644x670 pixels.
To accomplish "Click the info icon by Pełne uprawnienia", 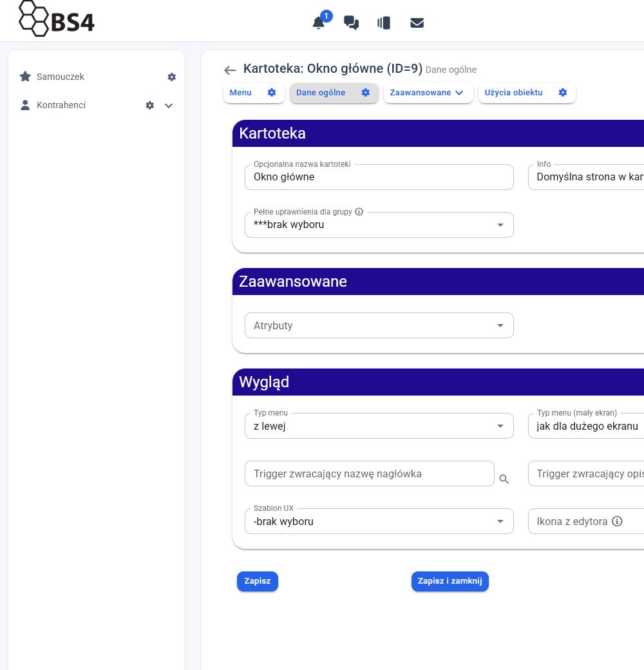I will [x=359, y=211].
